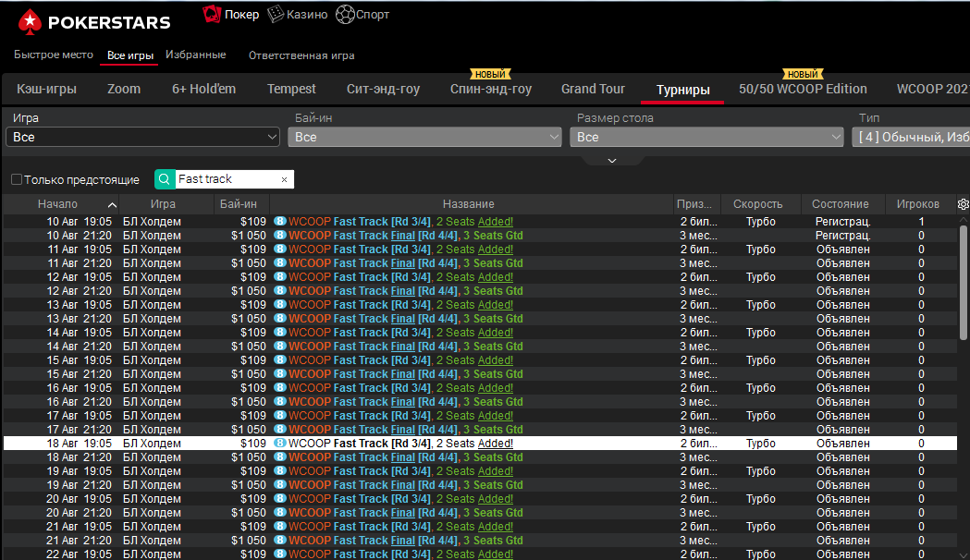Viewport: 970px width, 560px height.
Task: Open the 'Grand Tour' tab
Action: coord(593,89)
